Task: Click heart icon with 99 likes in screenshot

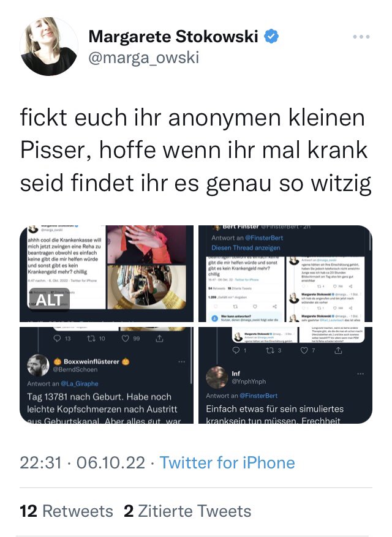Action: [126, 339]
